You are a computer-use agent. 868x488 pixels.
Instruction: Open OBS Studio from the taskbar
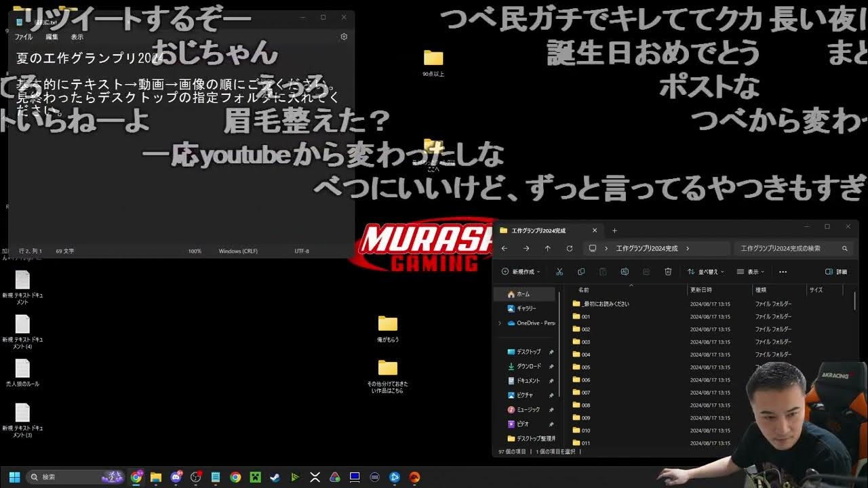pos(196,477)
